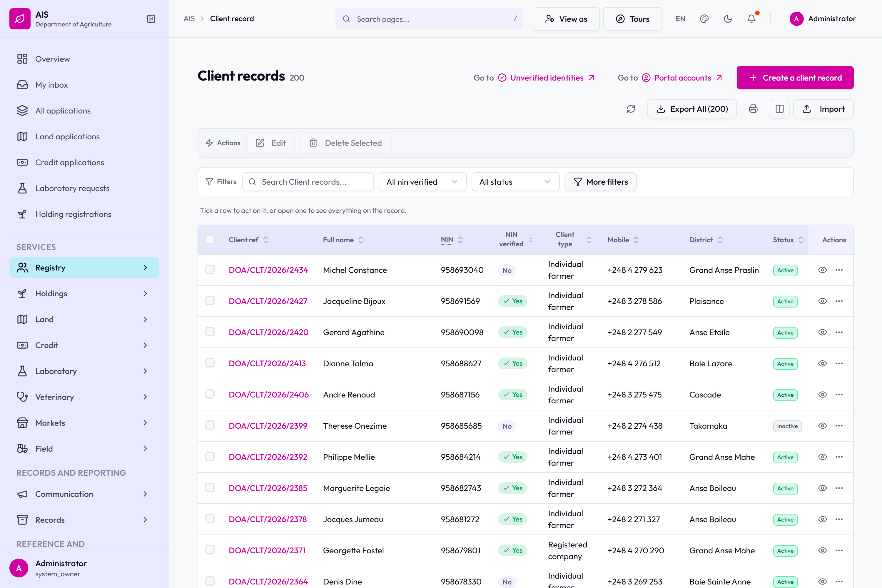
Task: Sort table by Status column
Action: click(788, 240)
